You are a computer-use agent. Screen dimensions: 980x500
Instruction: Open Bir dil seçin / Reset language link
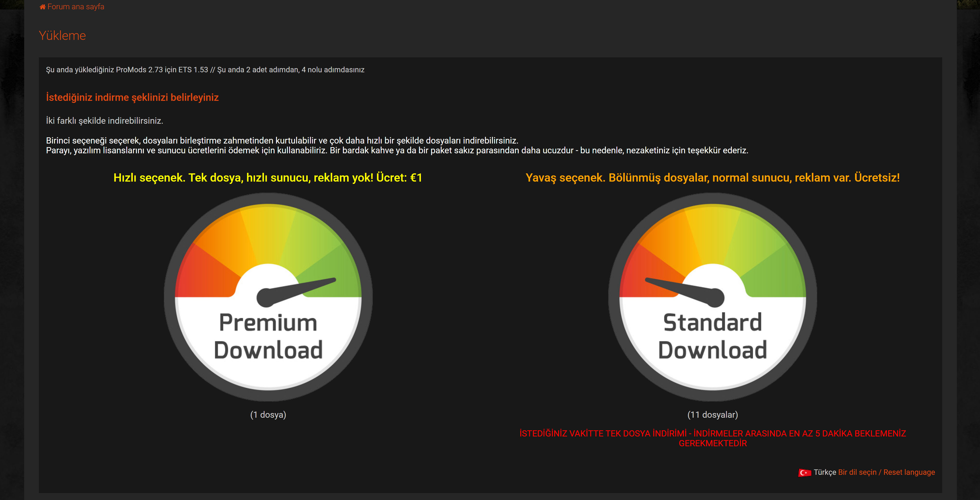click(x=886, y=472)
